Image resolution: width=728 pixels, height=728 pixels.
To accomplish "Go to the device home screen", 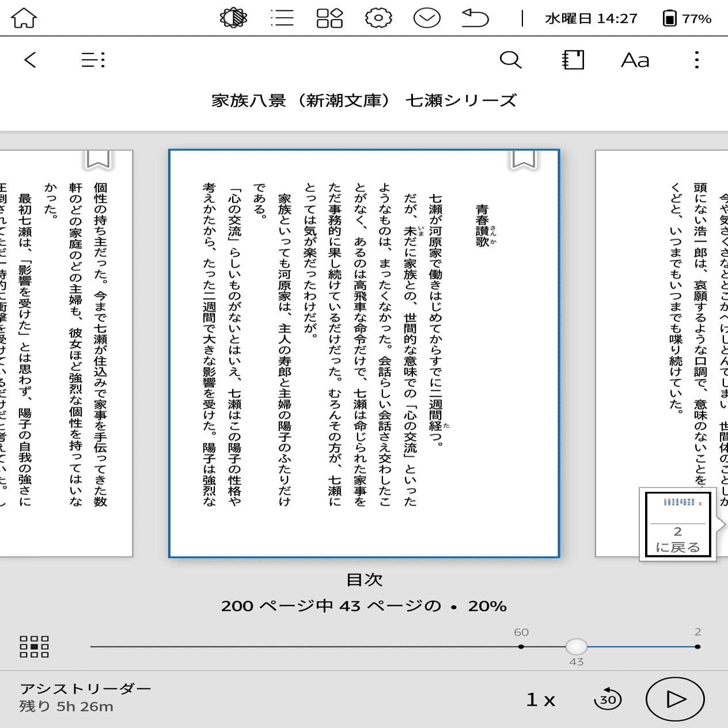I will coord(24,18).
